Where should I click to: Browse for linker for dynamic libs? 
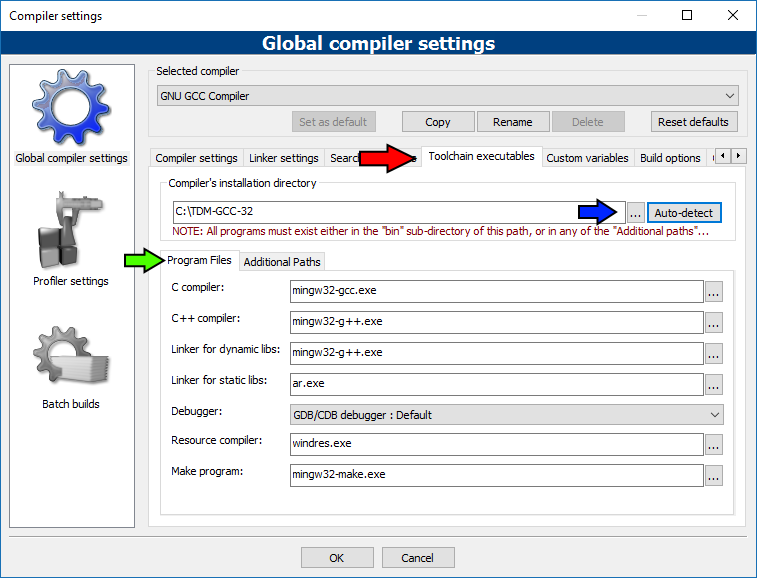pos(713,353)
